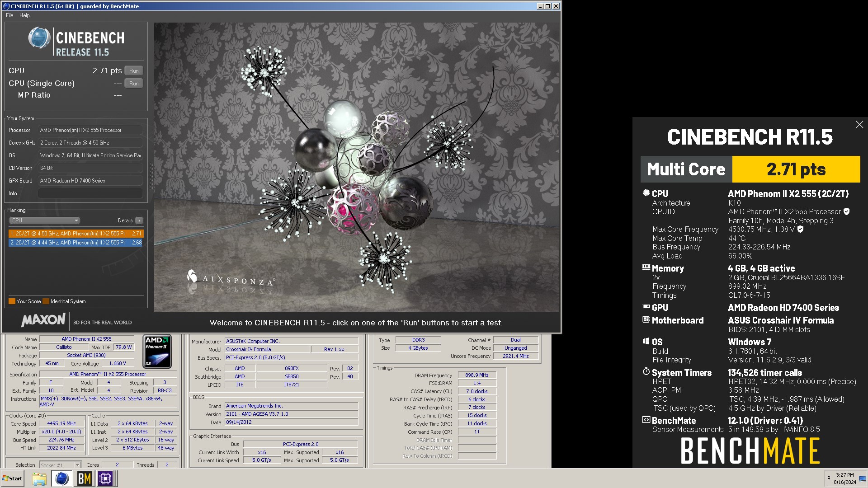868x488 pixels.
Task: Click the memory Type DDR3 field
Action: click(418, 340)
